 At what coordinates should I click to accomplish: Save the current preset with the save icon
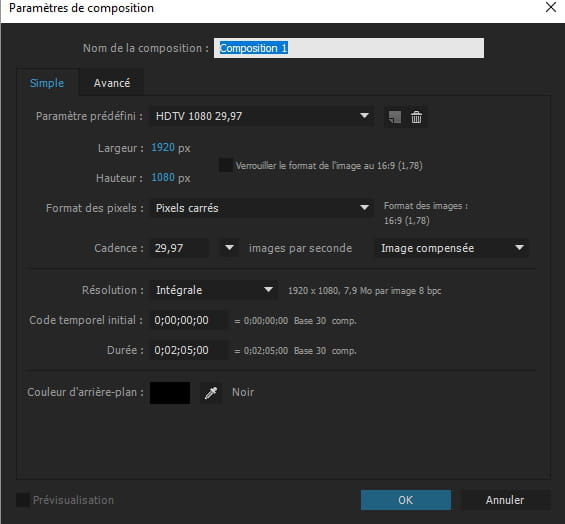pos(395,117)
